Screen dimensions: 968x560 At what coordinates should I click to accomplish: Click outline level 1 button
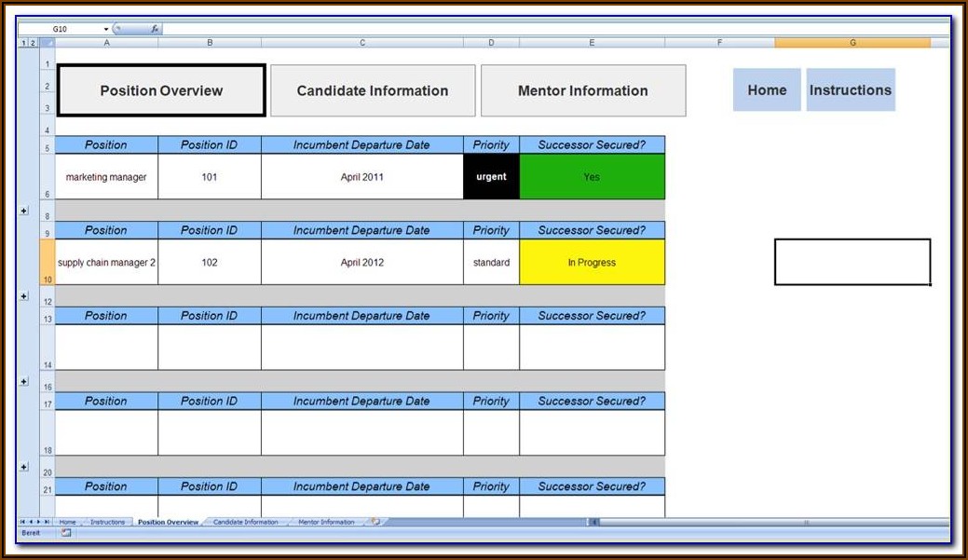[23, 43]
